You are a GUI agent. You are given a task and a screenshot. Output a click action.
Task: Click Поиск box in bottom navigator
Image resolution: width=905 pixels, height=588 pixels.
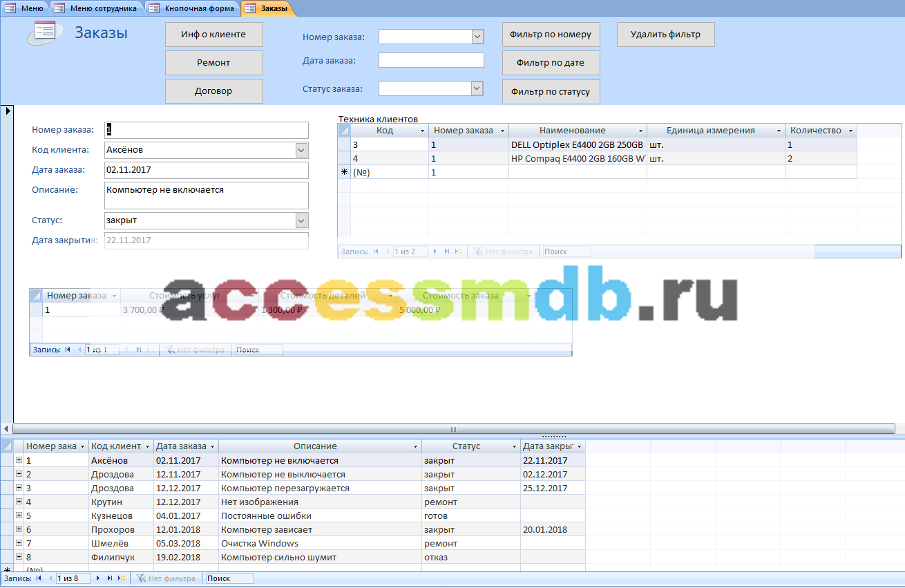point(229,578)
